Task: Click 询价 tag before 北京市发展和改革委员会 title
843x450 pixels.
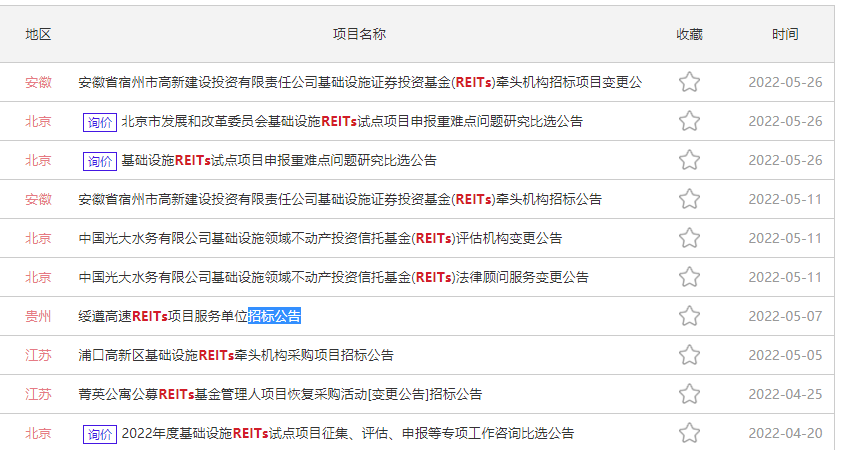Action: pyautogui.click(x=100, y=122)
